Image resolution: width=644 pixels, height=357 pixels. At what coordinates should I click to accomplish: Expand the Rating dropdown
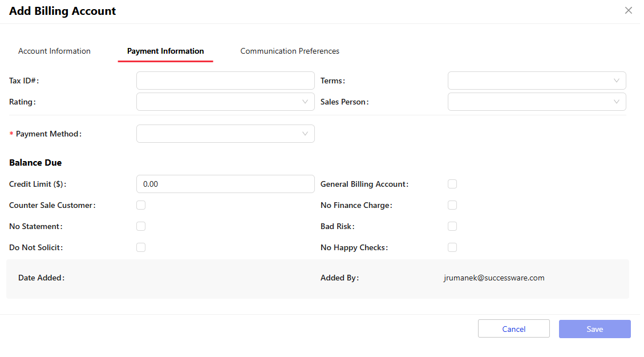click(225, 102)
